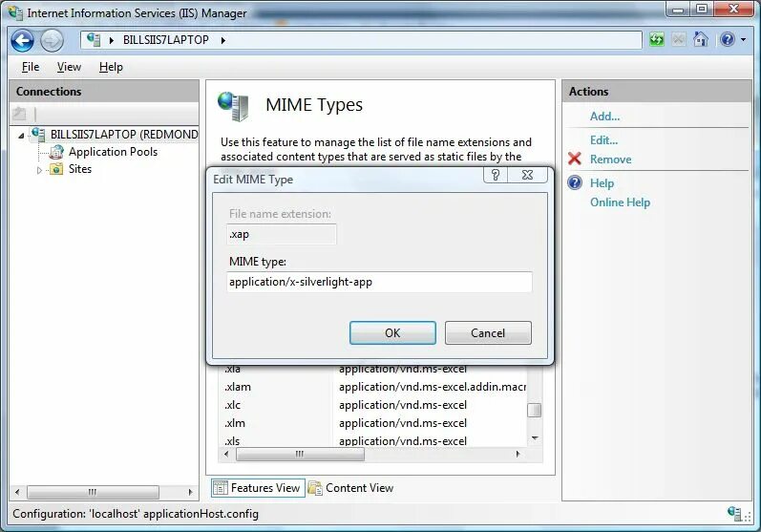Switch to Content View tab

point(350,488)
